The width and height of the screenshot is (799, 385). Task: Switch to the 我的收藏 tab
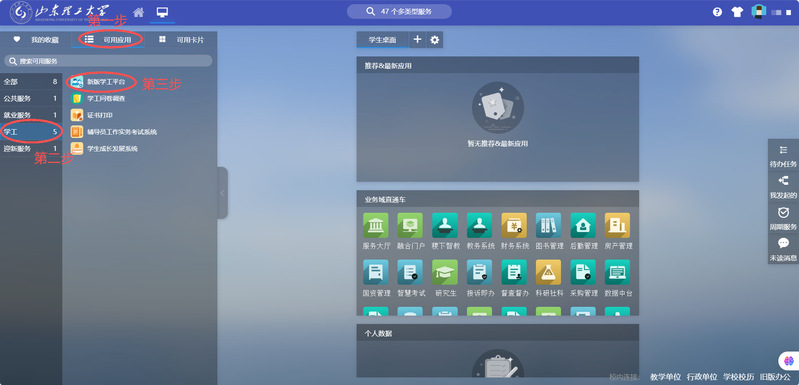[x=36, y=40]
